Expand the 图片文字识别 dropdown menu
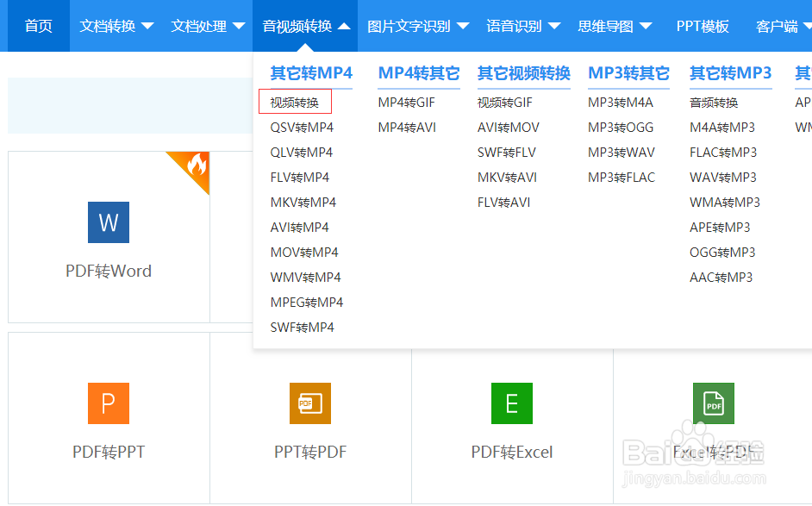This screenshot has width=812, height=506. tap(418, 26)
